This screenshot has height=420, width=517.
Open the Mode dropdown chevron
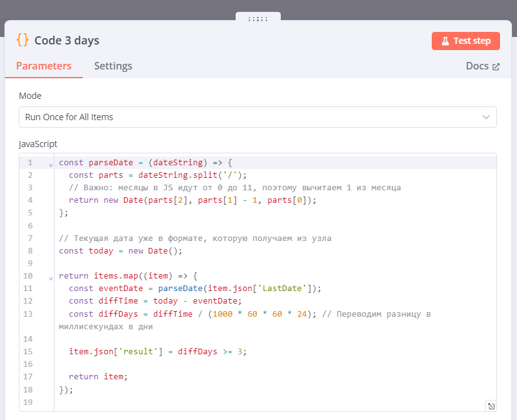[x=486, y=117]
